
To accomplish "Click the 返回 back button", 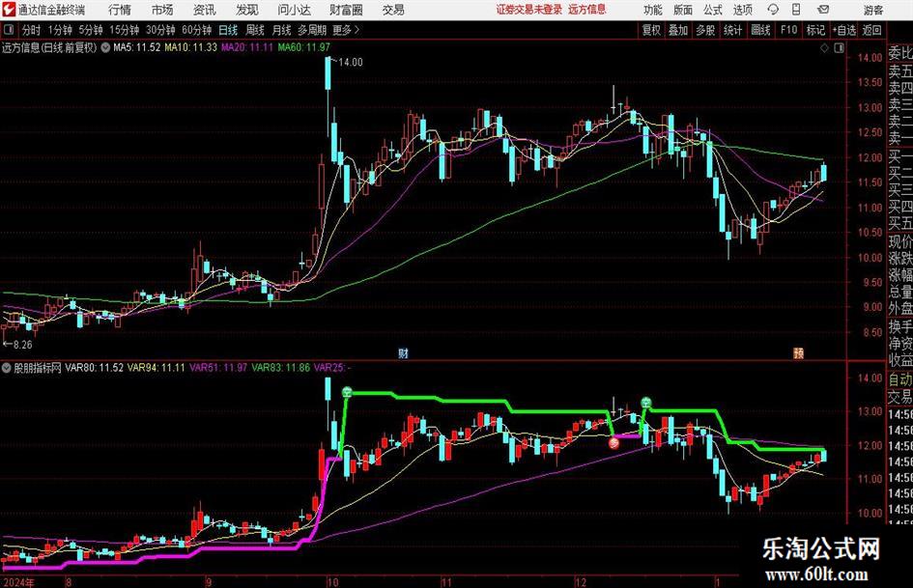I will (871, 30).
